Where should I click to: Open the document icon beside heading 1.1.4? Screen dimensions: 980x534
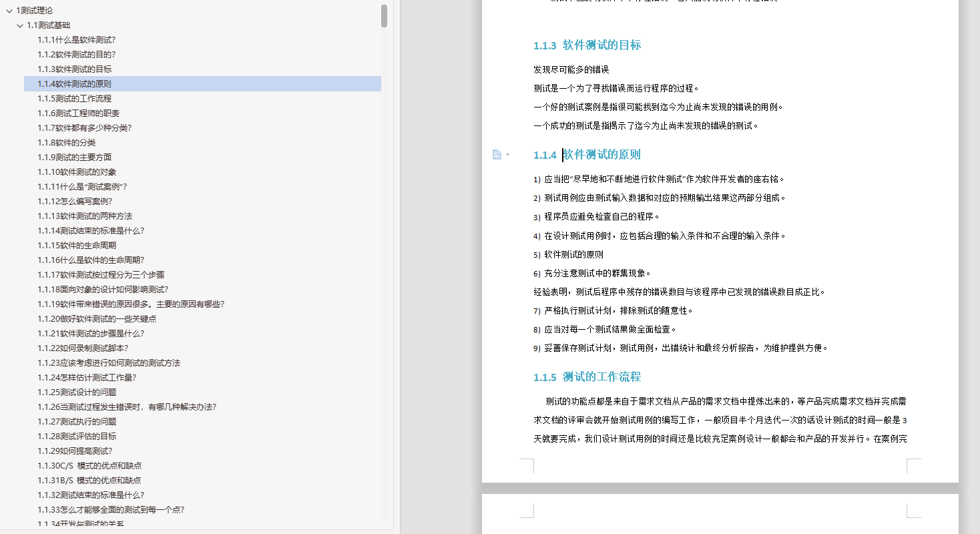click(497, 155)
